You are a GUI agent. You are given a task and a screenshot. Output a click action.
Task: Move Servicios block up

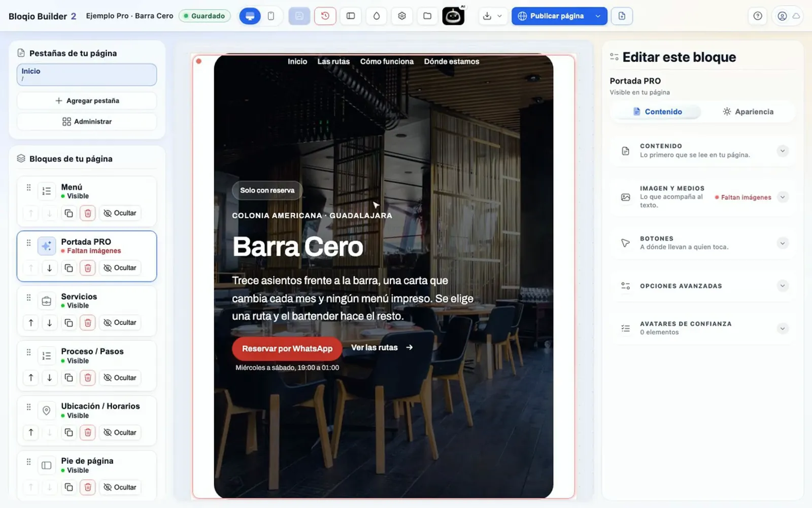[31, 323]
